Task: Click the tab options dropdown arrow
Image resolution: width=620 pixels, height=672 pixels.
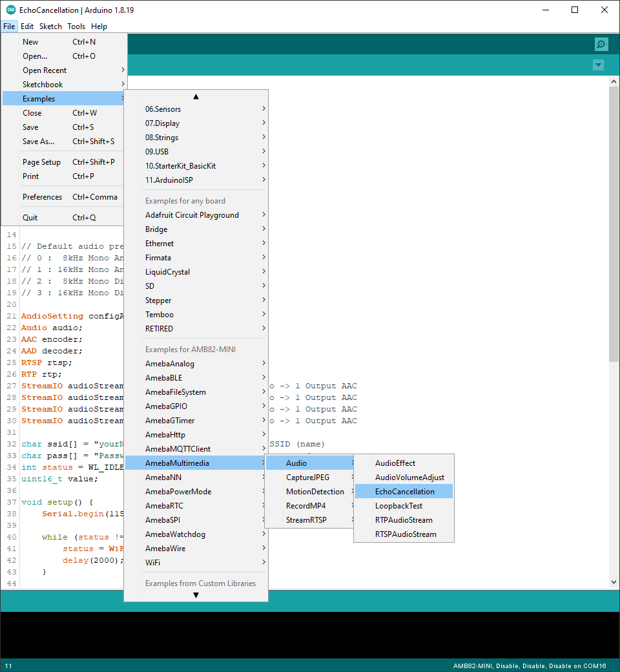Action: (x=598, y=65)
